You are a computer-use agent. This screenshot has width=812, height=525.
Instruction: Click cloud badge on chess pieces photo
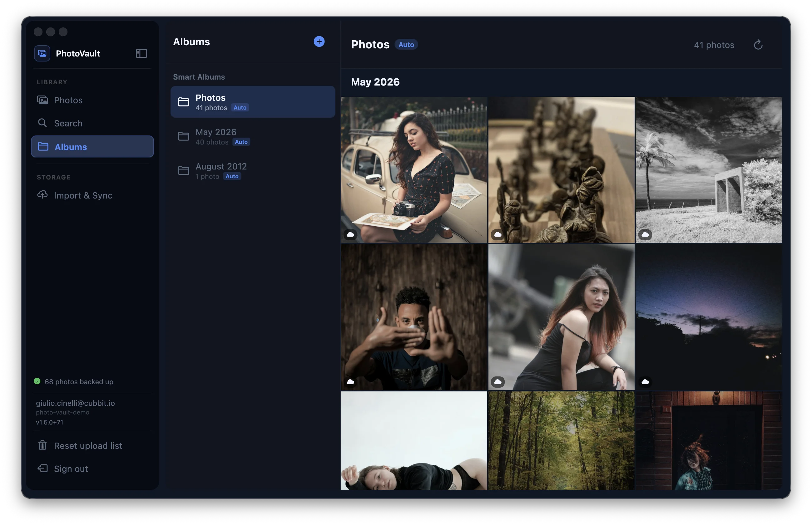[498, 234]
